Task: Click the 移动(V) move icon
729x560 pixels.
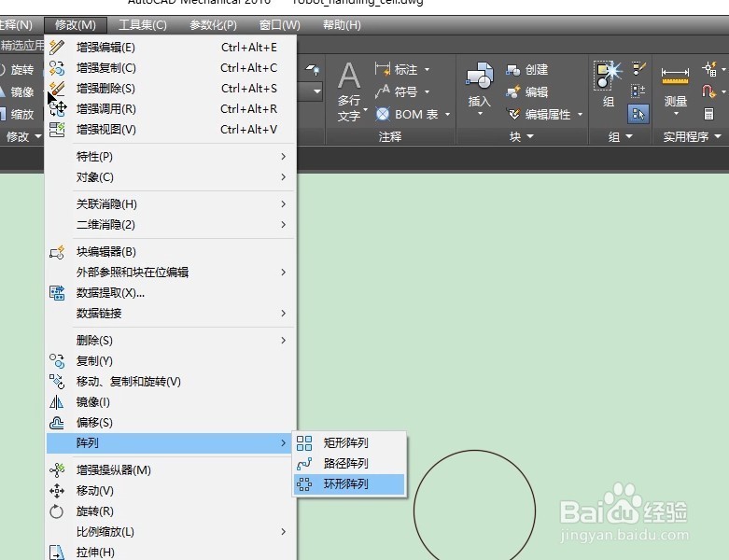Action: [x=57, y=491]
